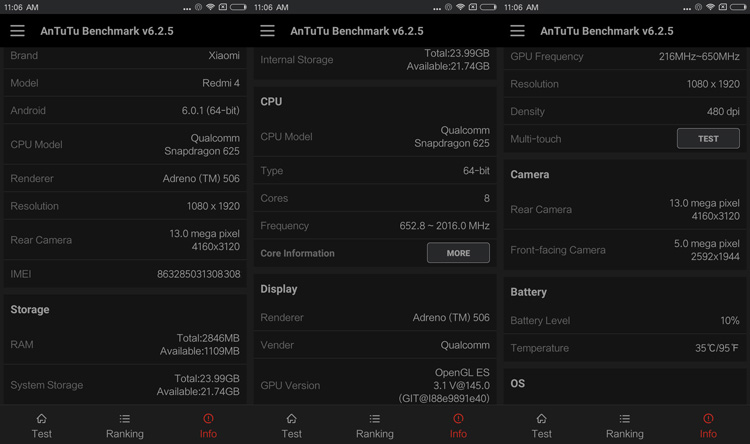Image resolution: width=750 pixels, height=444 pixels.
Task: Select the Density 480 dpi row
Action: pyautogui.click(x=625, y=111)
